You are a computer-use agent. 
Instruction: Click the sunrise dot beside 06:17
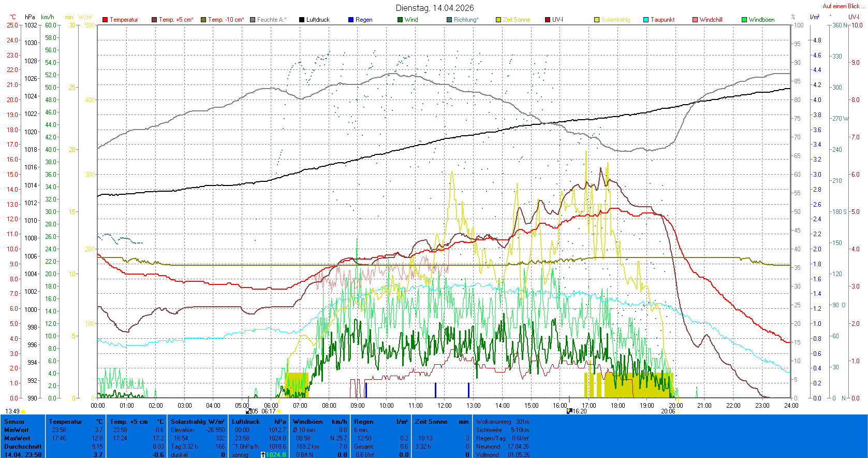pyautogui.click(x=279, y=411)
